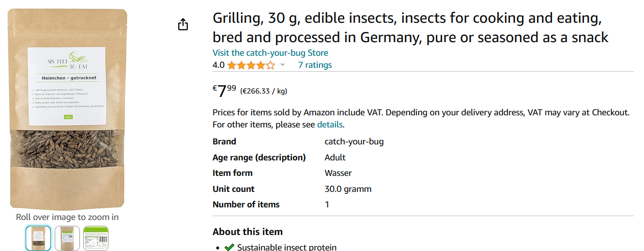Screen dimensions: 644x251
Task: Click the star rating icons
Action: coord(251,65)
